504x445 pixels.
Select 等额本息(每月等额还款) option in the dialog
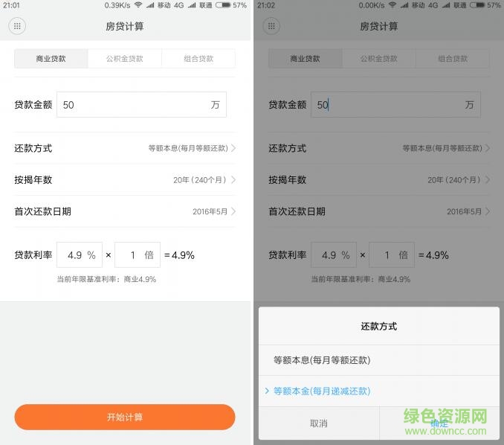322,360
